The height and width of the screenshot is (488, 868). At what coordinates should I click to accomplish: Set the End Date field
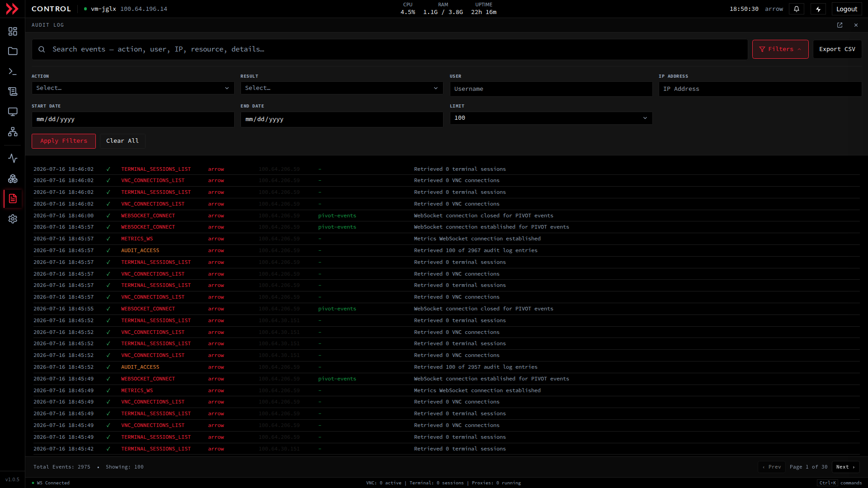pyautogui.click(x=342, y=119)
